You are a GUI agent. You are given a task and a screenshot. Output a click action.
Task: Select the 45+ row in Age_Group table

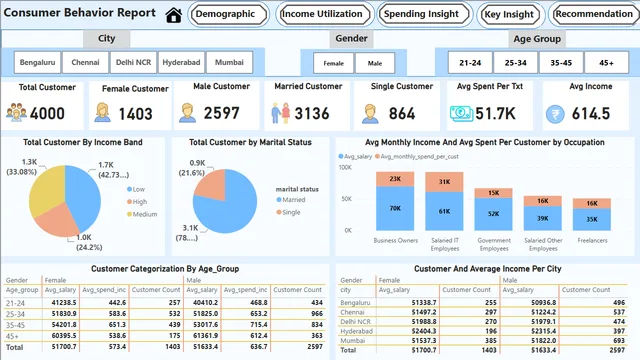click(164, 336)
